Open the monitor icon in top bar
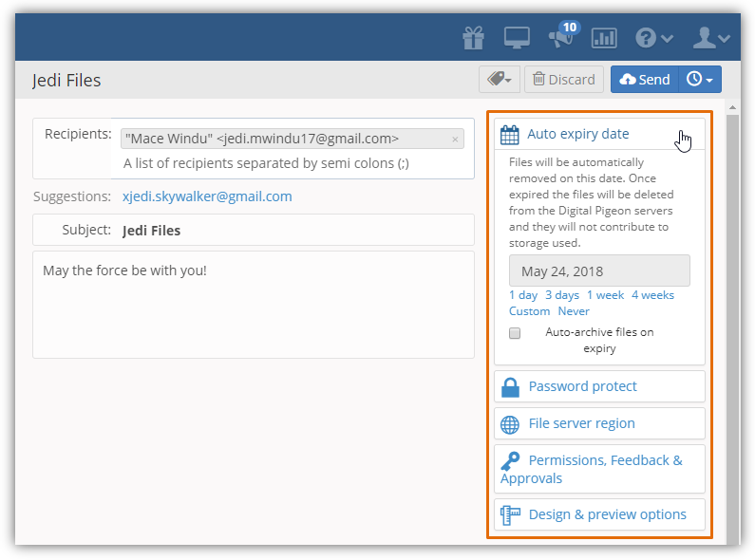755x560 pixels. pos(517,38)
